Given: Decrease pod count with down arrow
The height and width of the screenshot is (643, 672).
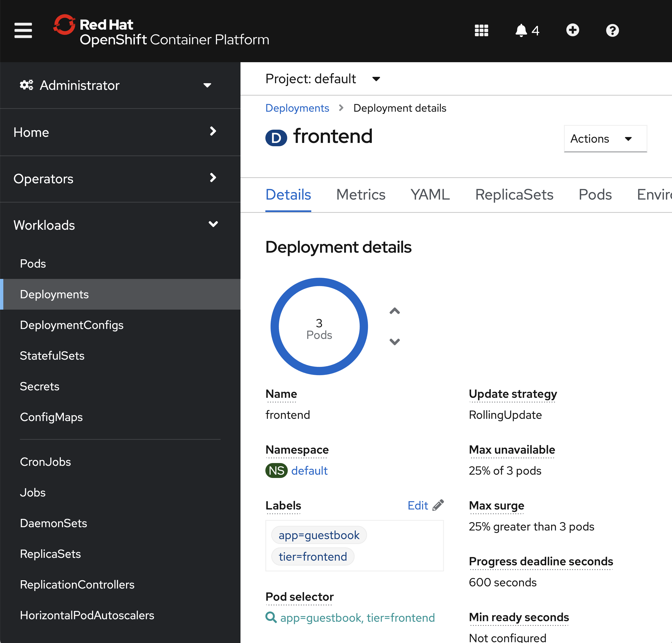Looking at the screenshot, I should click(395, 342).
